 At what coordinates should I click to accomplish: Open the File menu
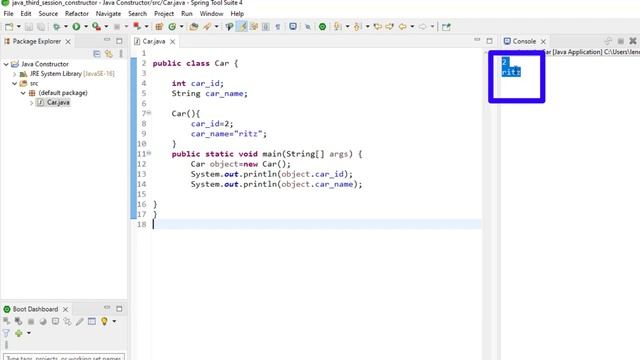click(x=8, y=13)
